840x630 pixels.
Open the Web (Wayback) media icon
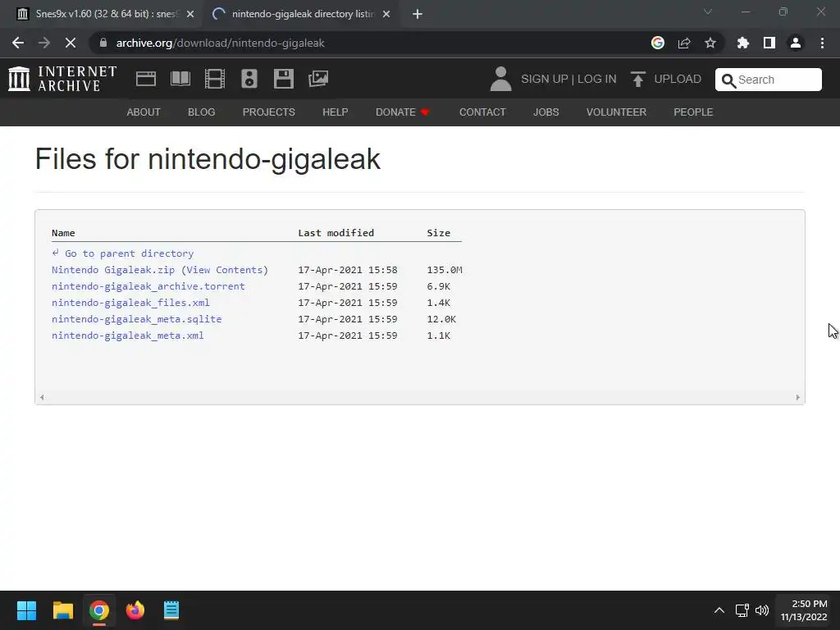146,79
